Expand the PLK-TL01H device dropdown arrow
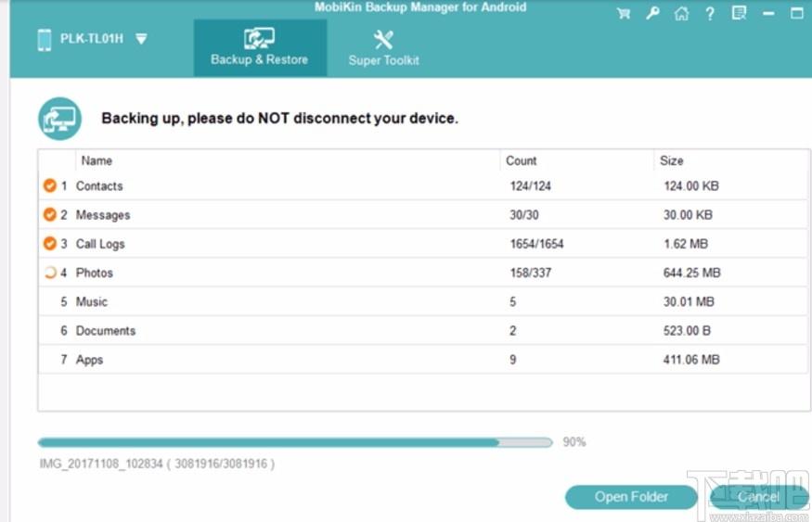 tap(141, 39)
